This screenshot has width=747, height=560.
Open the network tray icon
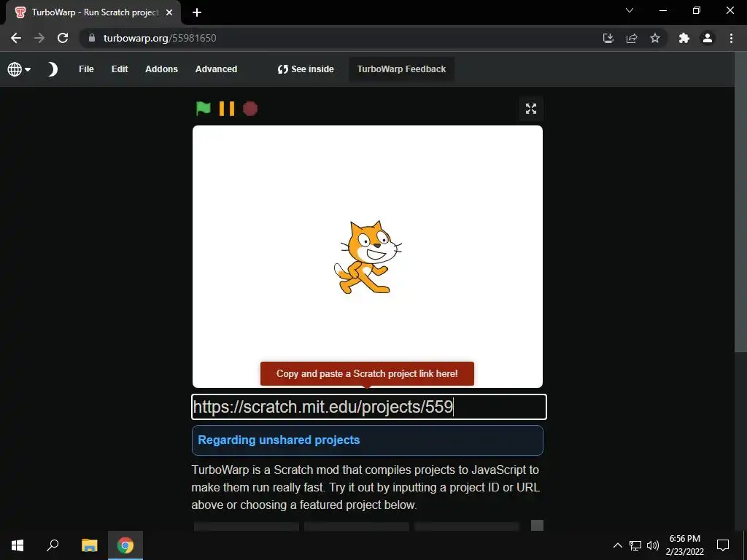(x=635, y=545)
